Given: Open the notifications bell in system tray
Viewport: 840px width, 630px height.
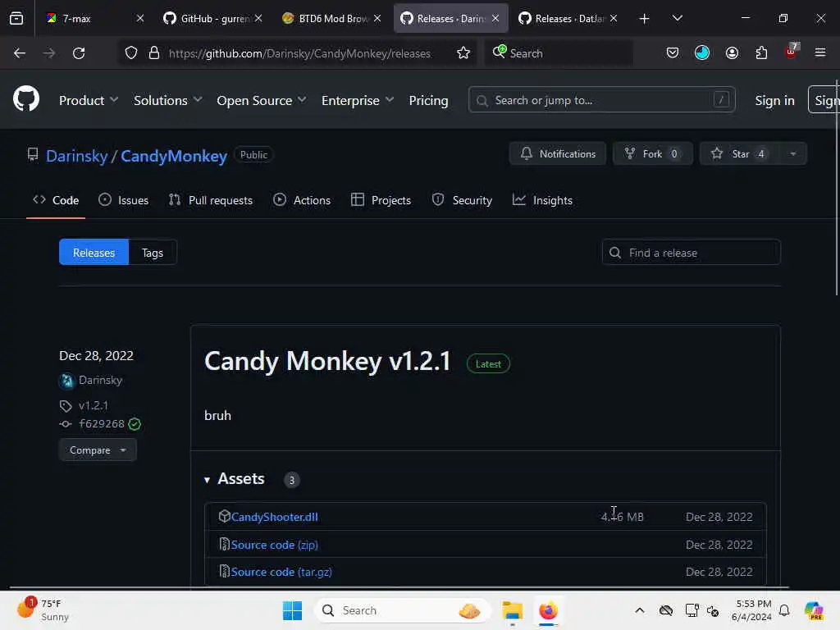Looking at the screenshot, I should [784, 610].
